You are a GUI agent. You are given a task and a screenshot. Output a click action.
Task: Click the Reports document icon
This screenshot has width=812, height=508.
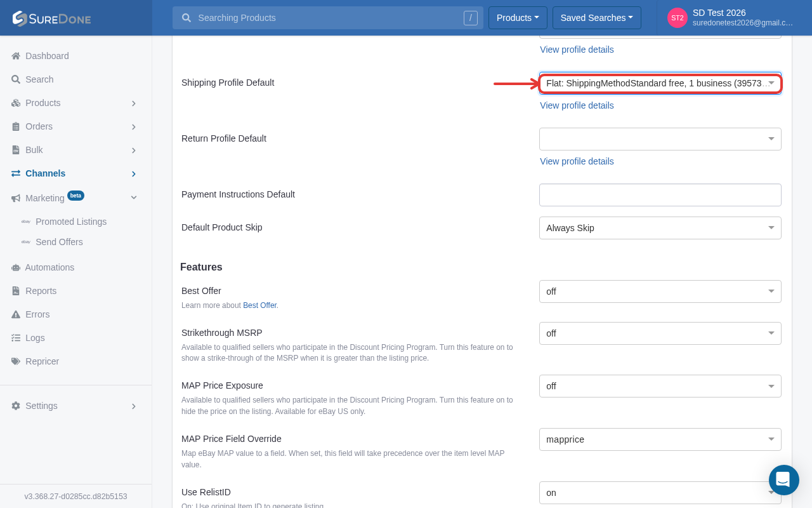(x=16, y=291)
